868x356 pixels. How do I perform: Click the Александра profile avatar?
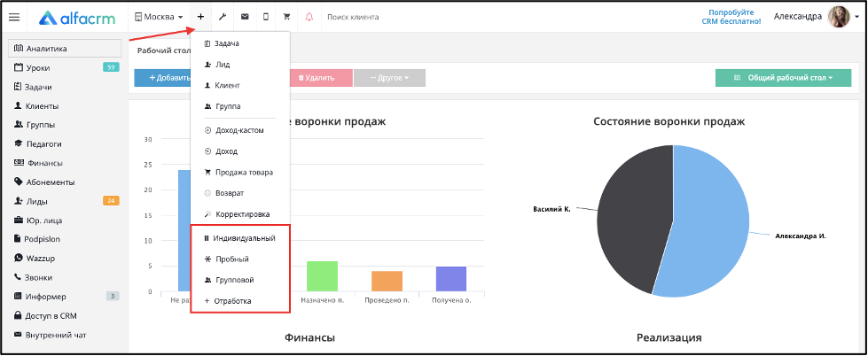point(839,17)
